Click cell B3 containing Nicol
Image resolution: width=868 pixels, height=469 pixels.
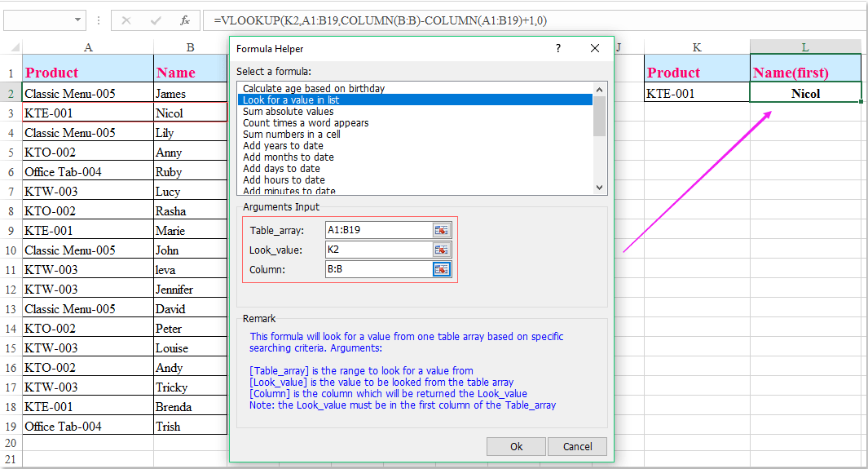pos(190,113)
